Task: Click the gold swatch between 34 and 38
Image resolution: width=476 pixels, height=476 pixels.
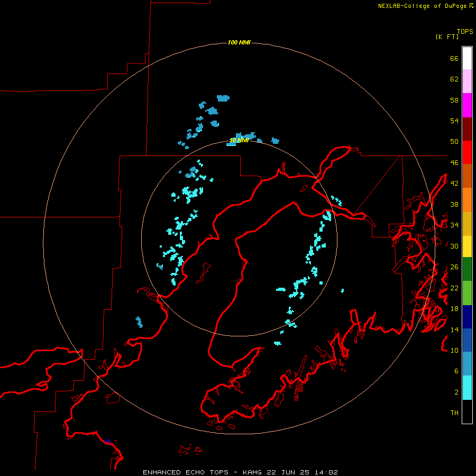Action: click(467, 224)
